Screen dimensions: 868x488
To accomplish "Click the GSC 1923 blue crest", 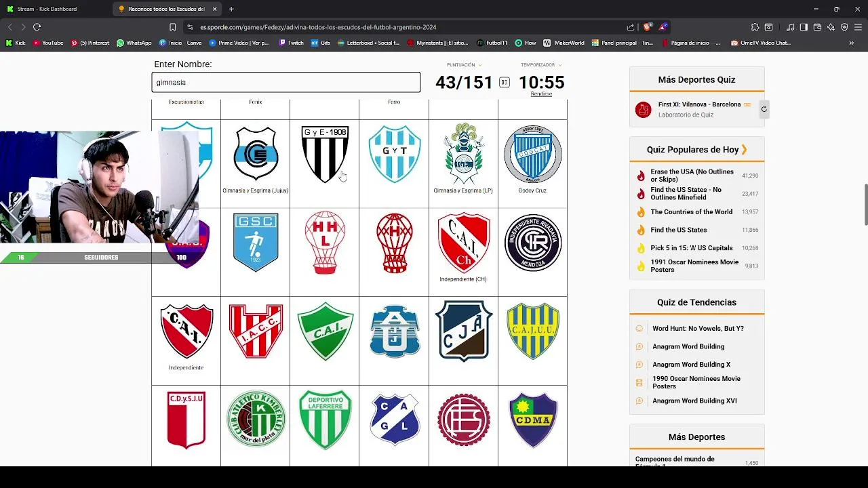I will pyautogui.click(x=256, y=242).
